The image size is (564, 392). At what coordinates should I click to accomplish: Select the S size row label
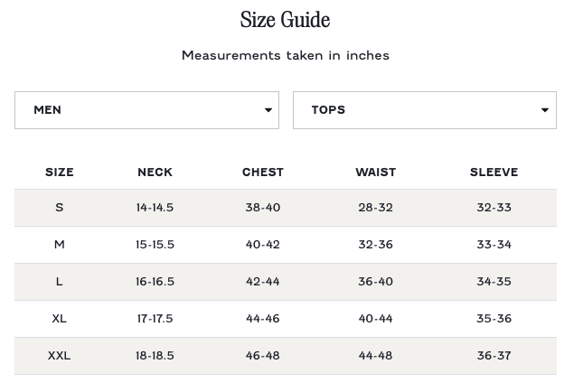tap(60, 208)
